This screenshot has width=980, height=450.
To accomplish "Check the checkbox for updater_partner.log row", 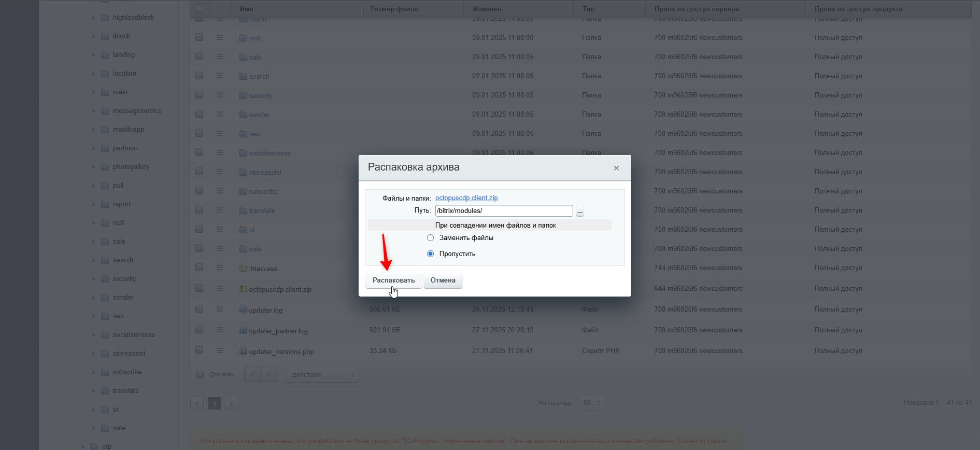I will [200, 330].
